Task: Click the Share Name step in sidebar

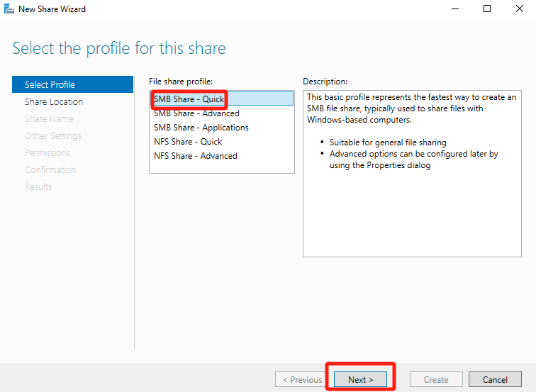Action: coord(49,119)
